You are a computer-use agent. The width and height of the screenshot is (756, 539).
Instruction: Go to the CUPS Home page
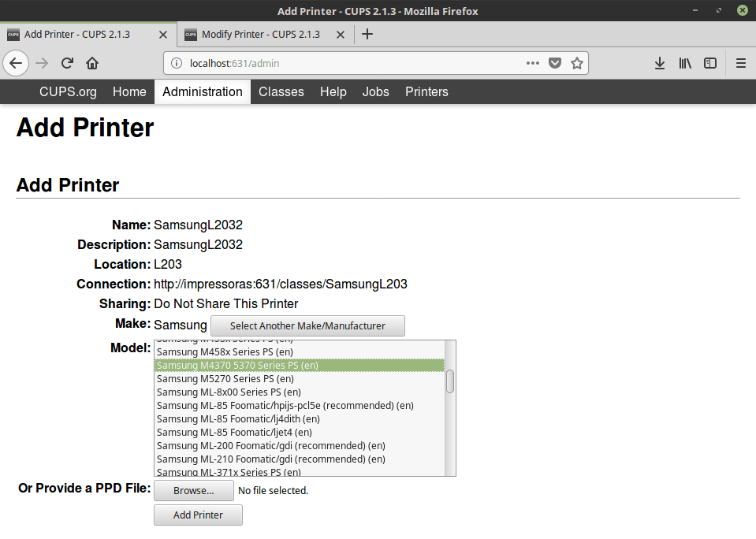point(129,91)
